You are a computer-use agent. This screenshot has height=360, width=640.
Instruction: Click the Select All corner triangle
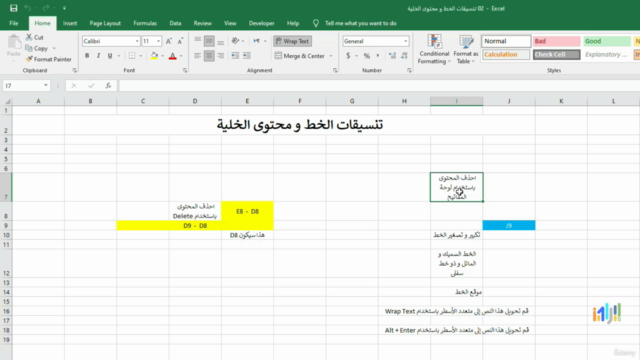pyautogui.click(x=7, y=101)
